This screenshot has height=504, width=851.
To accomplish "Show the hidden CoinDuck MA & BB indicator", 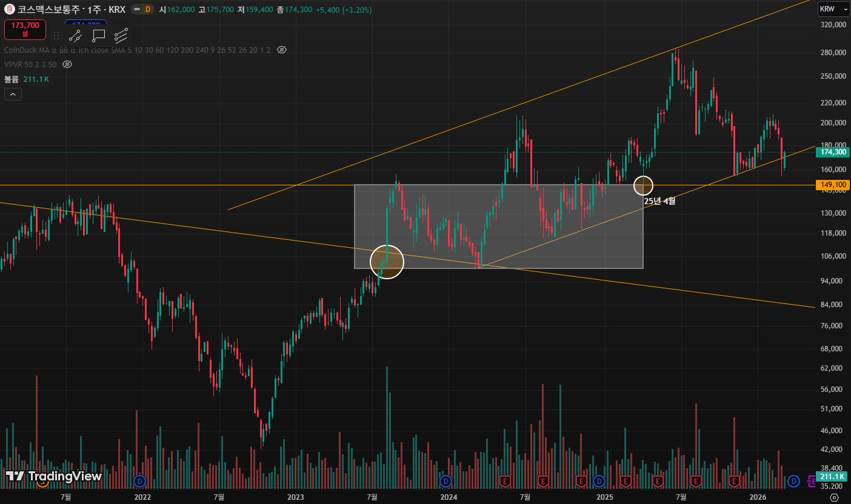I will pyautogui.click(x=281, y=50).
